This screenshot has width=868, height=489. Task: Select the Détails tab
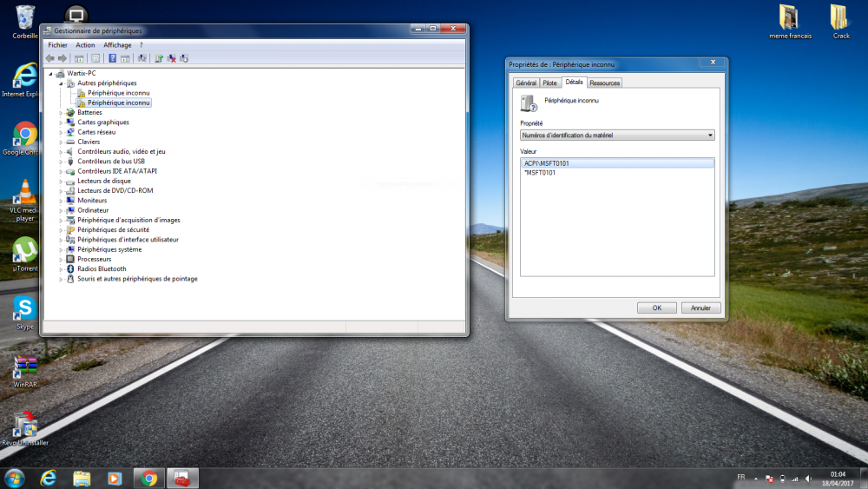[x=574, y=82]
